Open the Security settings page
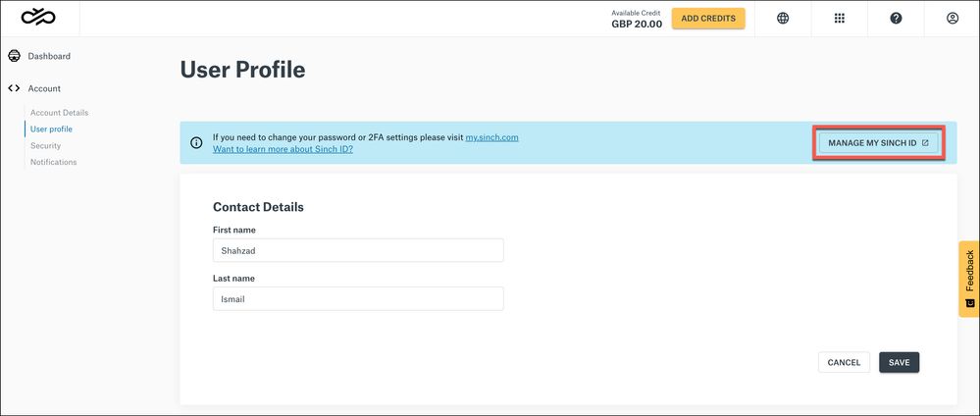980x416 pixels. 45,145
